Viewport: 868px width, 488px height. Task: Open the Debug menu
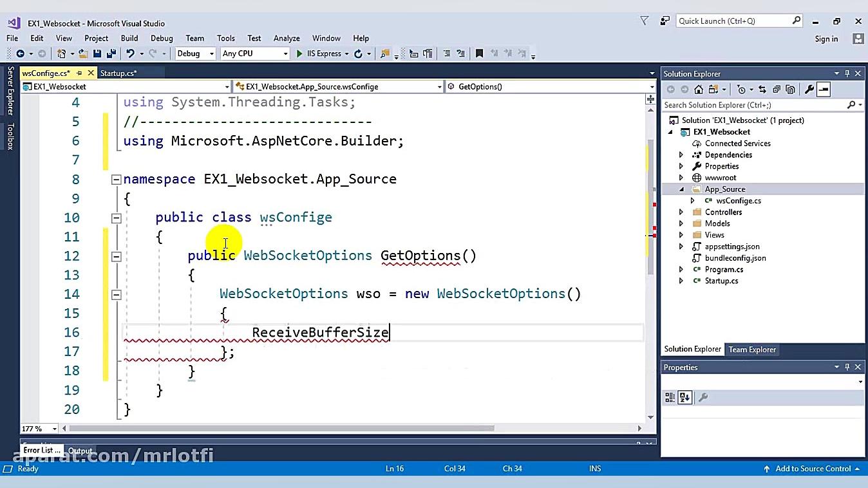pyautogui.click(x=162, y=39)
